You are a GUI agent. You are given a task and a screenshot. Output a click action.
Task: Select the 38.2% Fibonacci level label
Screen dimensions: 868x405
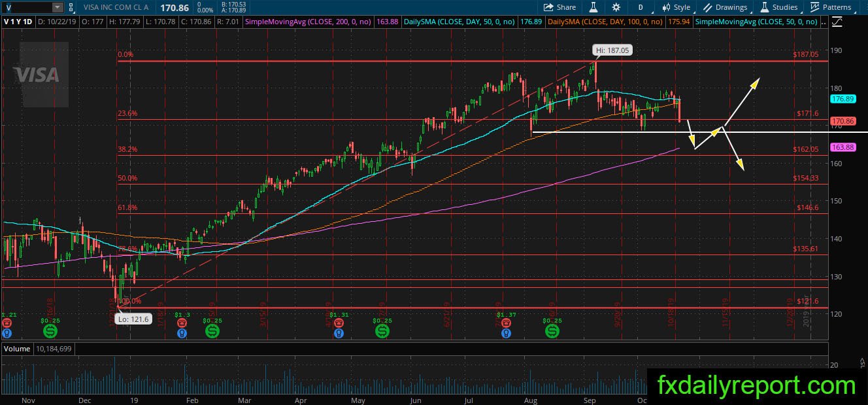tap(127, 149)
